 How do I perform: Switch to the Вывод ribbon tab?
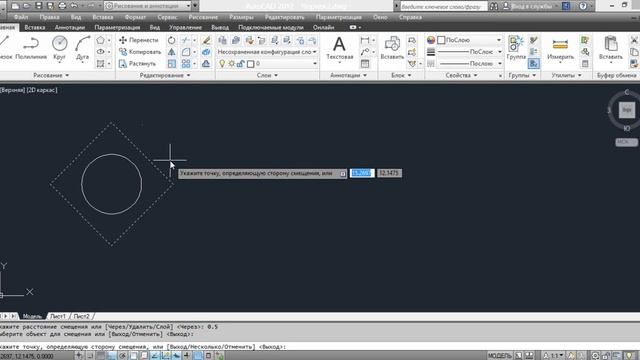[220, 27]
